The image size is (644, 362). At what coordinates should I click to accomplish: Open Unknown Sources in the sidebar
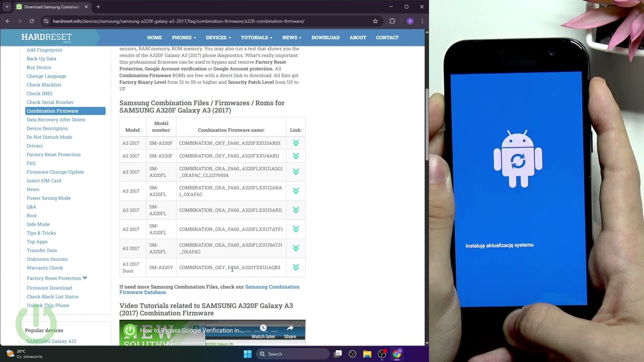[47, 259]
